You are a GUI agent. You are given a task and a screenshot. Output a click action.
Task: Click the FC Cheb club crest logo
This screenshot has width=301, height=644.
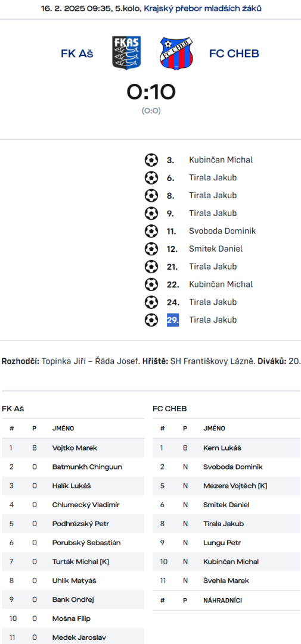pyautogui.click(x=177, y=53)
